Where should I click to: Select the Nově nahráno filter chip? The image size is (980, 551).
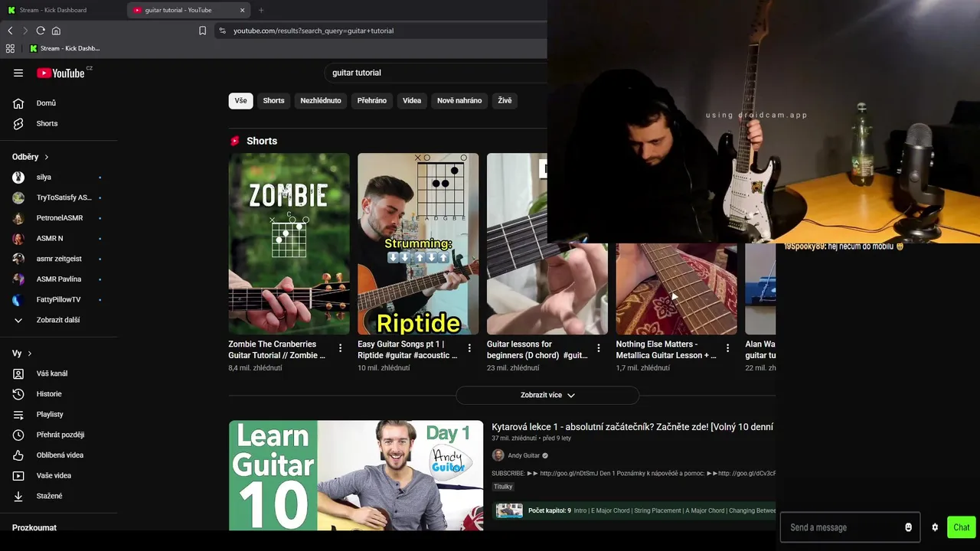click(459, 100)
